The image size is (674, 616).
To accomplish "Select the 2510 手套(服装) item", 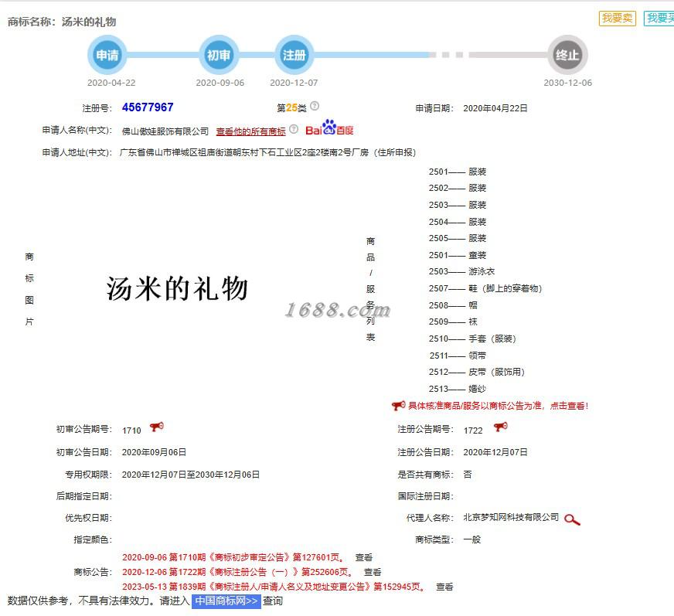I will click(472, 339).
